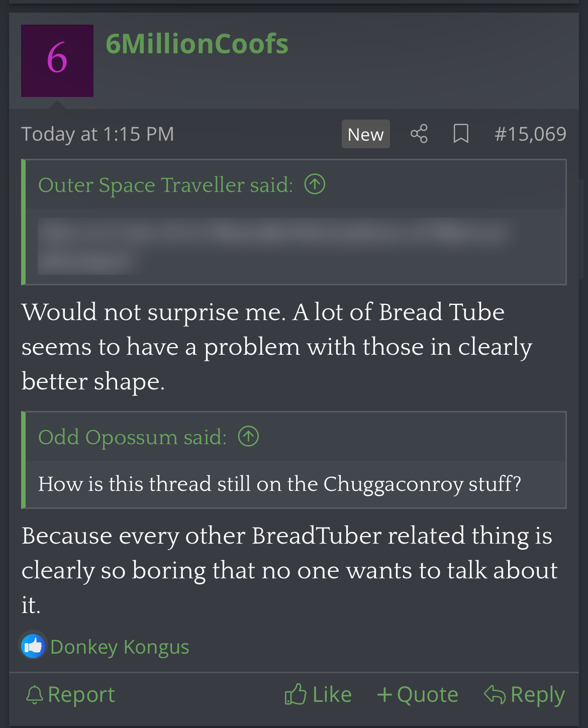Open the 6MillionCoofs username profile link
The height and width of the screenshot is (728, 588).
197,44
